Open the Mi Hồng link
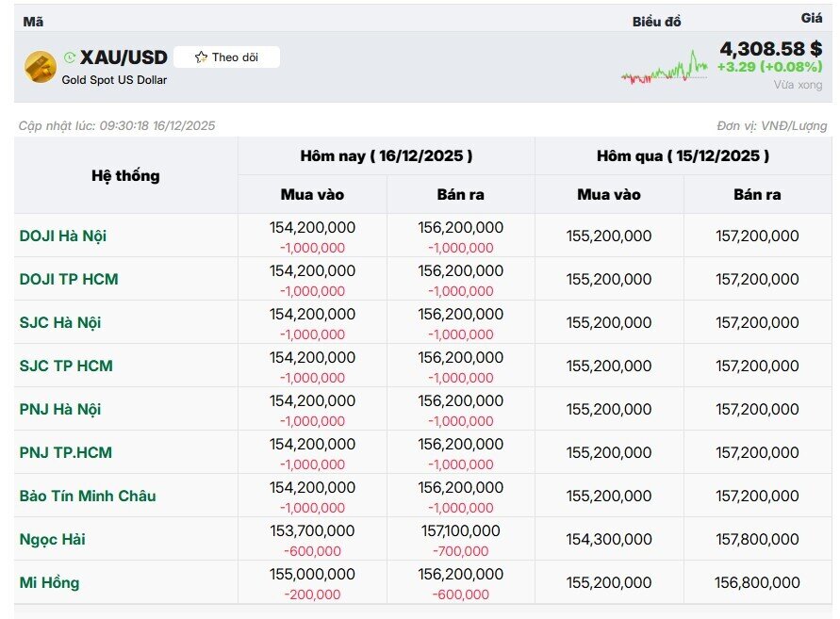 50,582
